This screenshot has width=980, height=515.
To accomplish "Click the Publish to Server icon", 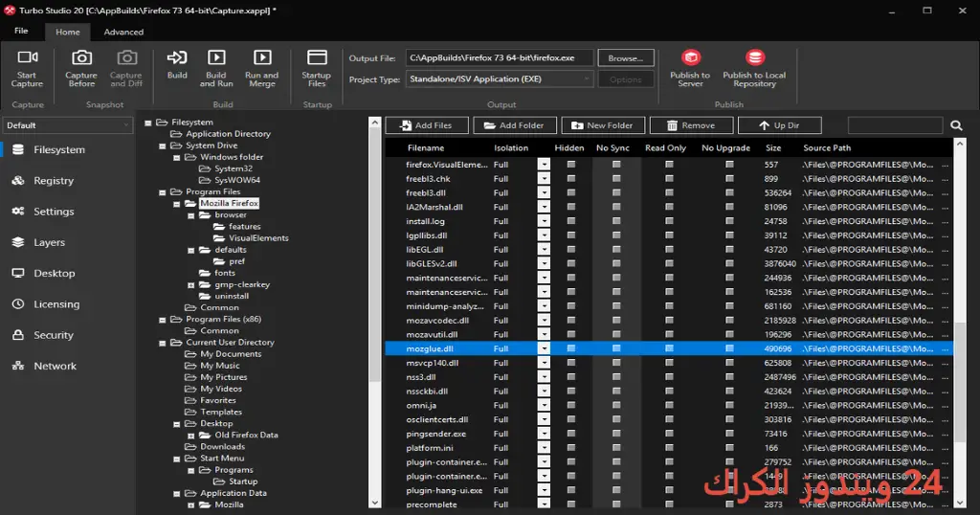I will (x=691, y=57).
